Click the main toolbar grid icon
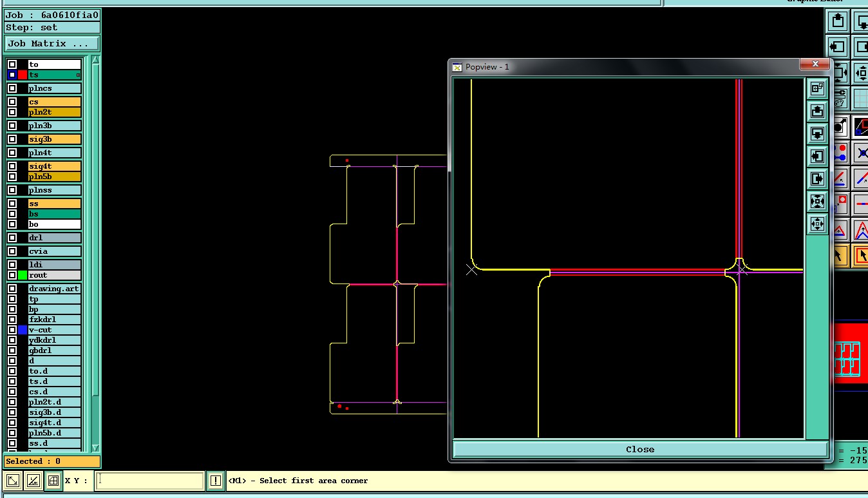Image resolution: width=868 pixels, height=498 pixels. point(861,99)
